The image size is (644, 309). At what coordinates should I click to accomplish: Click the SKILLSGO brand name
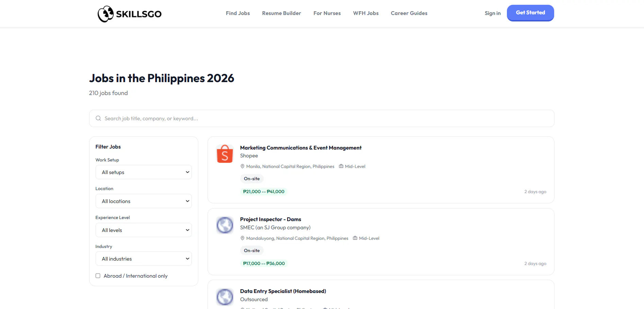[139, 14]
